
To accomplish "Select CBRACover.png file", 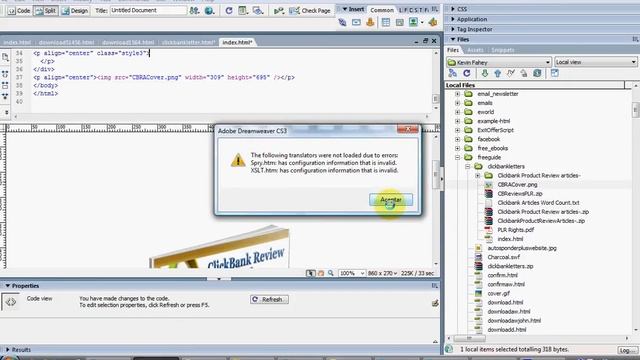I will click(x=517, y=184).
